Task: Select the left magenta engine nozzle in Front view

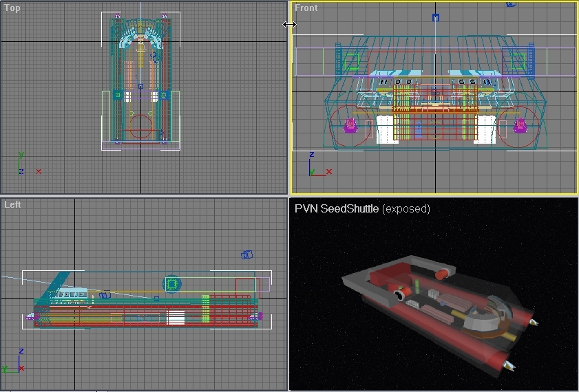Action: tap(350, 125)
